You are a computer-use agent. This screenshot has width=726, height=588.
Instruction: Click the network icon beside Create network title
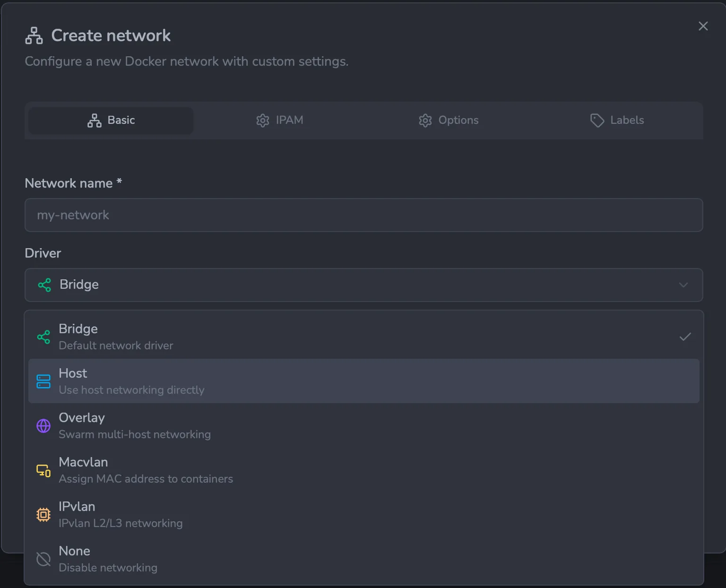(34, 35)
